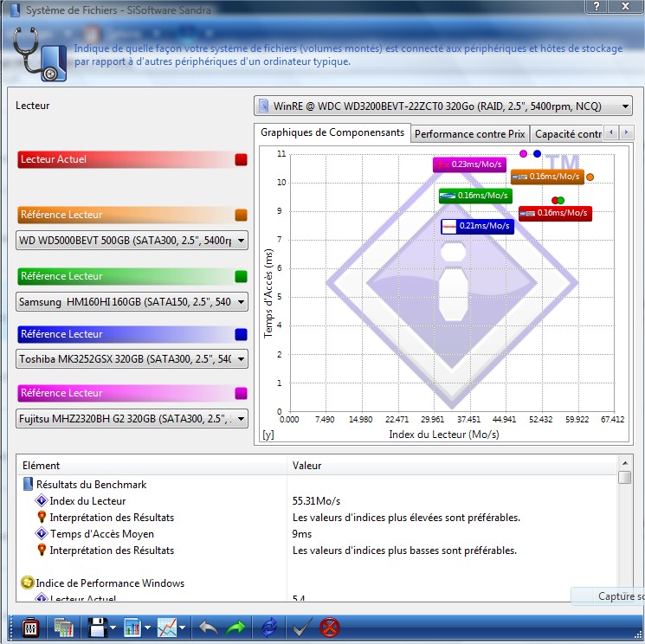The width and height of the screenshot is (645, 644).
Task: Click the stethoscope module icon in the header
Action: (40, 55)
